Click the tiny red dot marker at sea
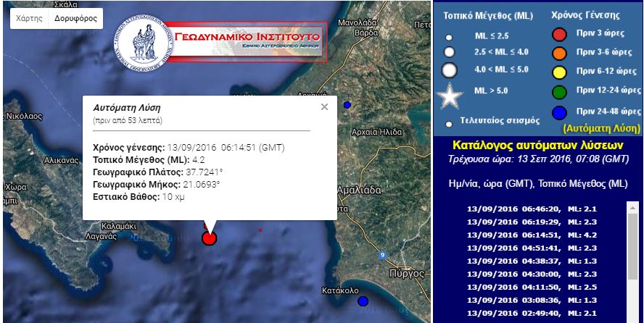644x323 pixels. (260, 230)
